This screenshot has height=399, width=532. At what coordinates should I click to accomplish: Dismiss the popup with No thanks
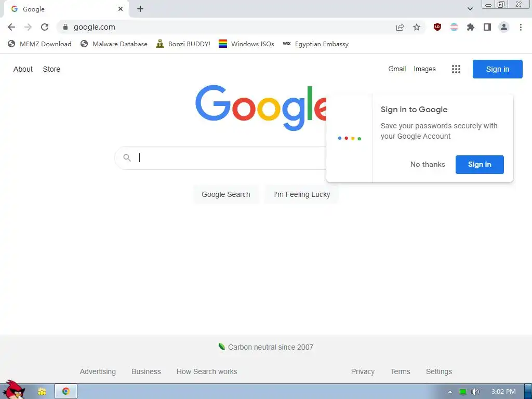point(428,165)
